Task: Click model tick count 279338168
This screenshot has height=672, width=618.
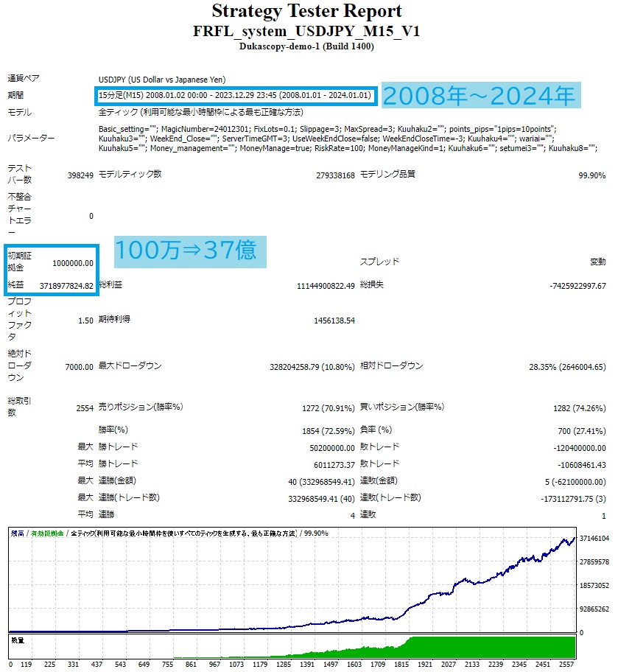Action: pos(336,175)
